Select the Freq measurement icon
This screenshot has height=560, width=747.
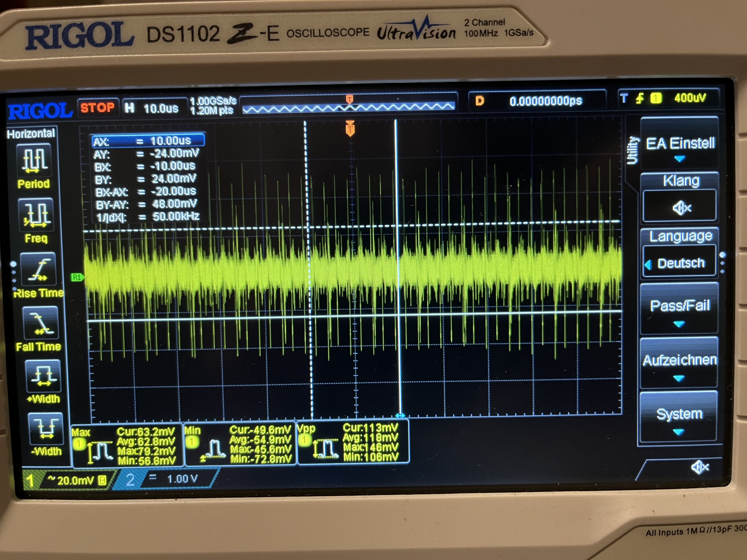[x=36, y=214]
